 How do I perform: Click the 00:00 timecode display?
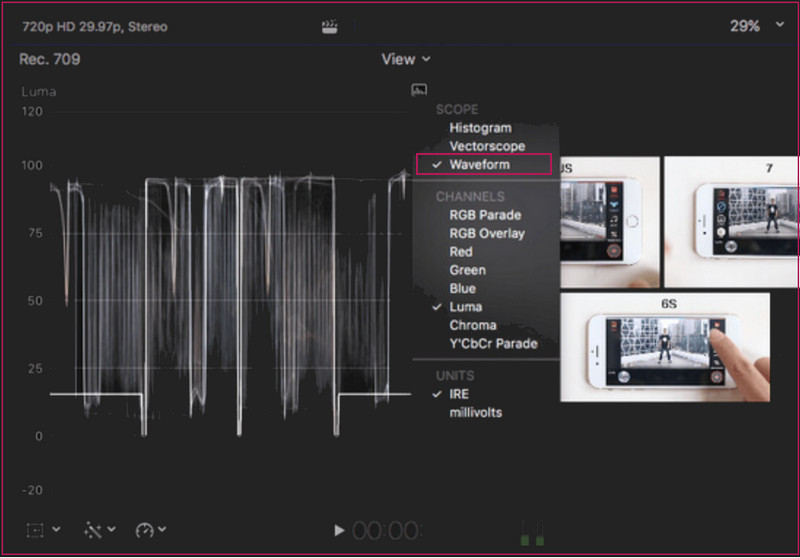point(386,531)
